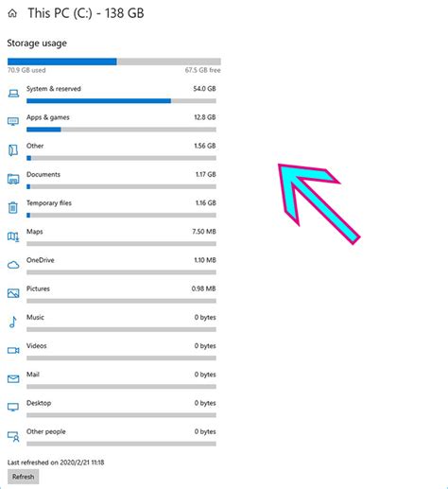The image size is (448, 489).
Task: Click the Refresh button
Action: [24, 477]
